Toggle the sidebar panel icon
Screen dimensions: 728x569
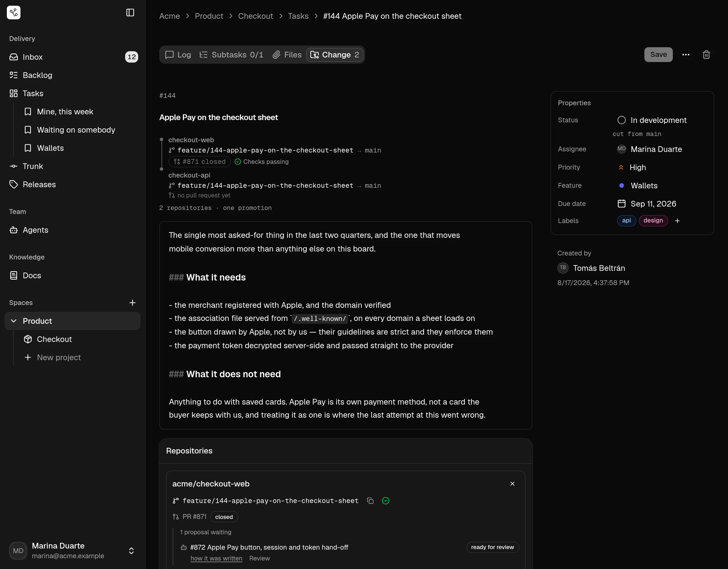130,13
